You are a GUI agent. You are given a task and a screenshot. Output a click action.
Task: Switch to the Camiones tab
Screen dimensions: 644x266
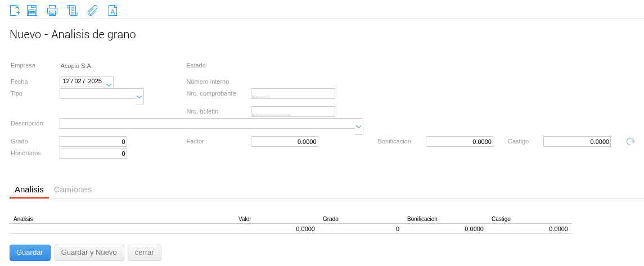pos(73,190)
